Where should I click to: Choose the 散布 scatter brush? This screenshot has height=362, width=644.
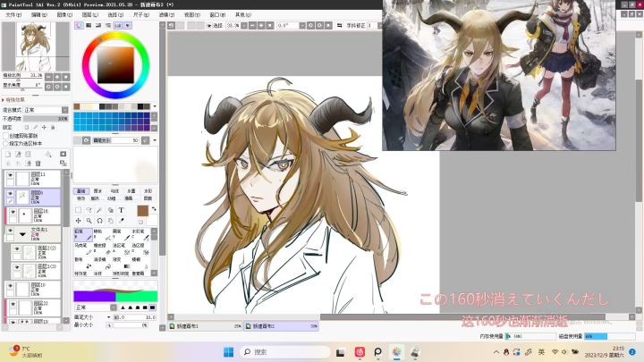point(83,263)
